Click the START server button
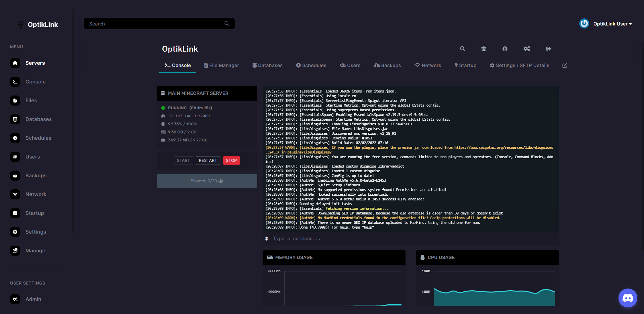 click(x=183, y=161)
